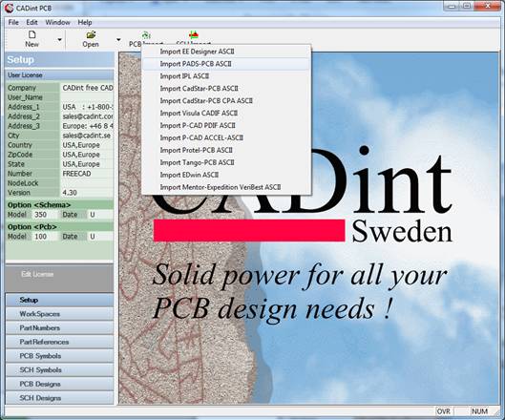Open the Edit menu
Image resolution: width=505 pixels, height=420 pixels.
click(x=32, y=22)
